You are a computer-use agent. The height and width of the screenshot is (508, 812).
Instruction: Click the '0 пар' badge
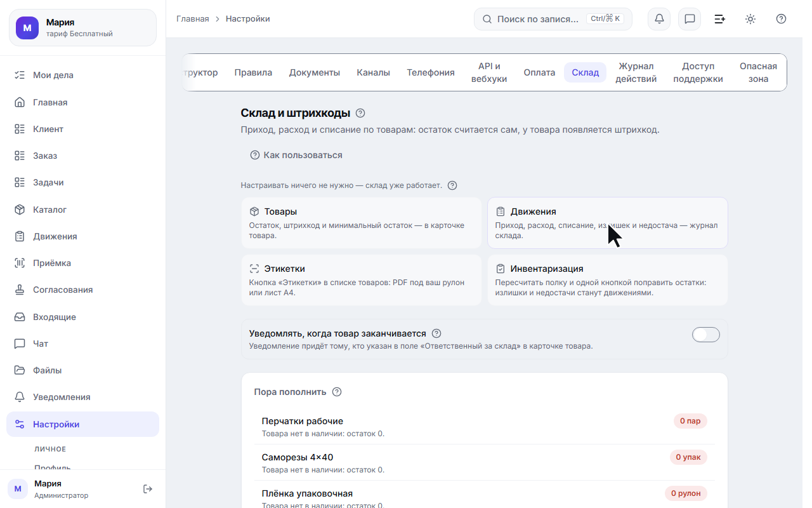tap(690, 420)
